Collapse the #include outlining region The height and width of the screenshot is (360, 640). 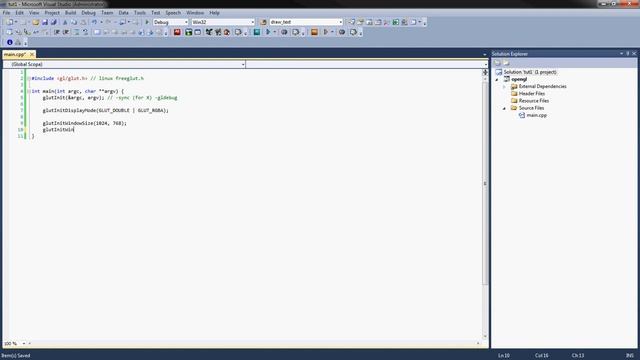point(29,78)
